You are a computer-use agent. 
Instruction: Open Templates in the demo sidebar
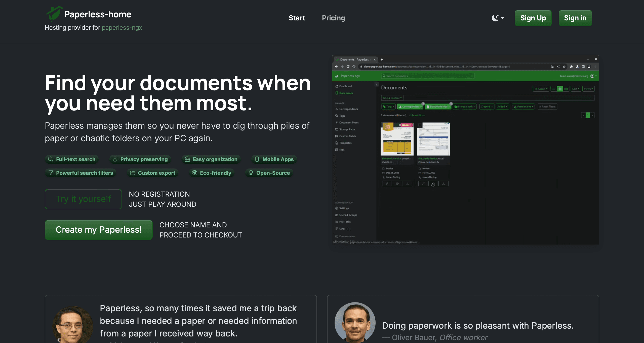343,143
